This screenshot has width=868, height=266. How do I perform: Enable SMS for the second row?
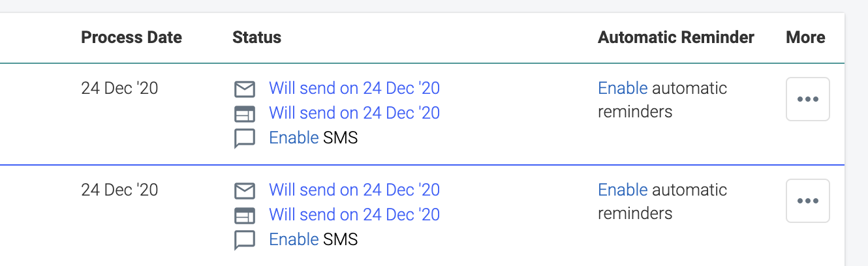point(294,239)
